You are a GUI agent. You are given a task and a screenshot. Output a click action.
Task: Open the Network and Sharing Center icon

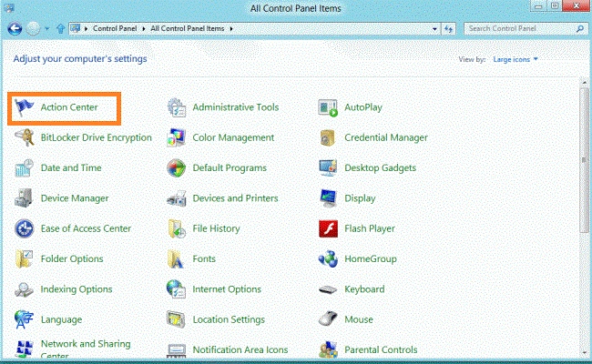pyautogui.click(x=25, y=349)
